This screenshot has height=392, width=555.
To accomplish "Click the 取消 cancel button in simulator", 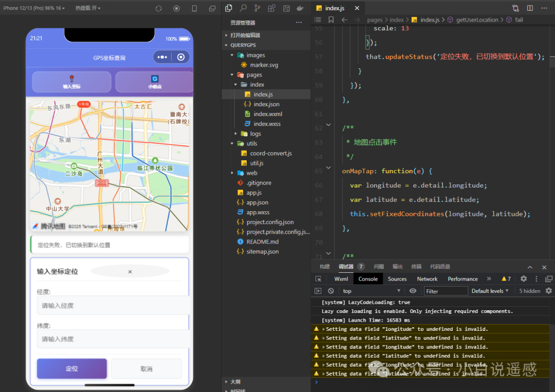I will tap(146, 369).
